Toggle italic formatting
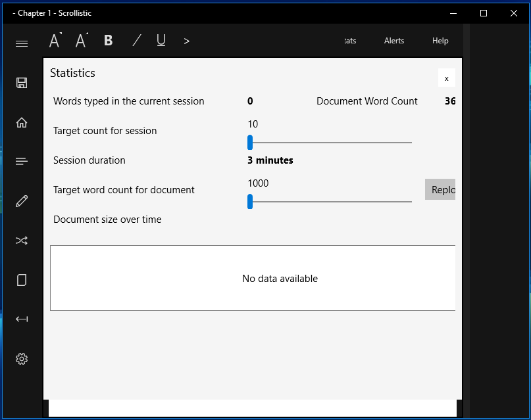The width and height of the screenshot is (531, 420). tap(137, 41)
